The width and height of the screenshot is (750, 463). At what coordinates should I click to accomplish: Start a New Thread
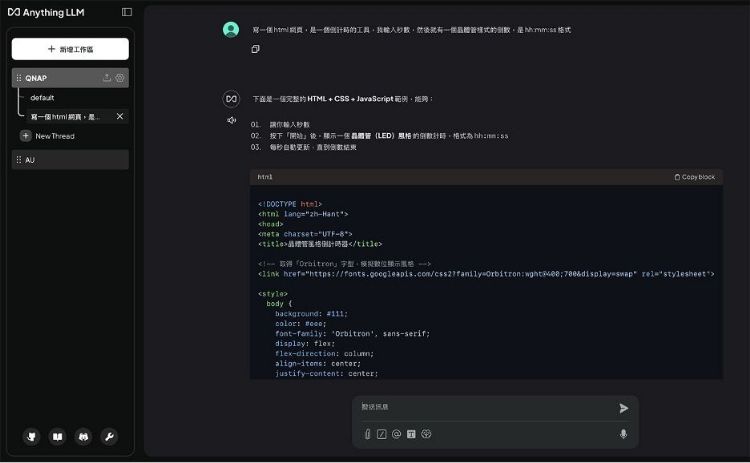[47, 136]
